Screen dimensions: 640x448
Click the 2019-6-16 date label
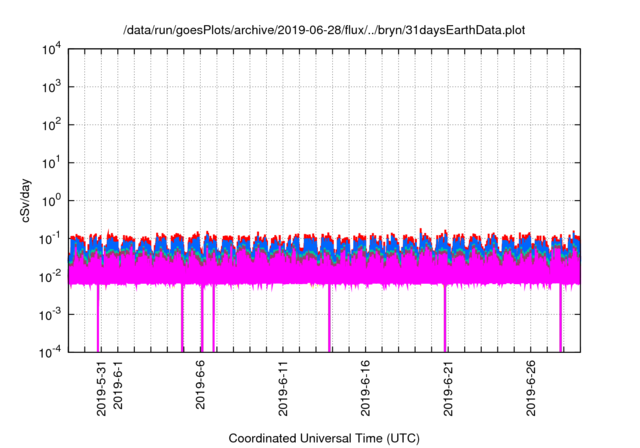coord(365,388)
